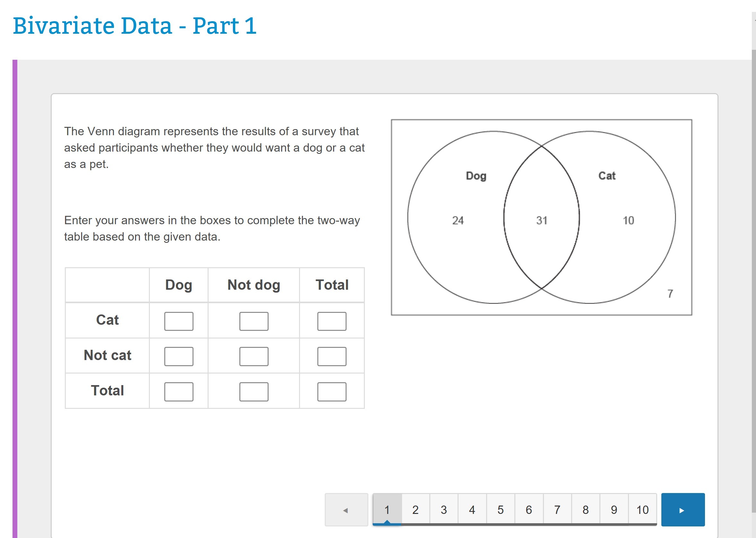The width and height of the screenshot is (756, 538).
Task: Click the next question arrow button
Action: [x=683, y=509]
